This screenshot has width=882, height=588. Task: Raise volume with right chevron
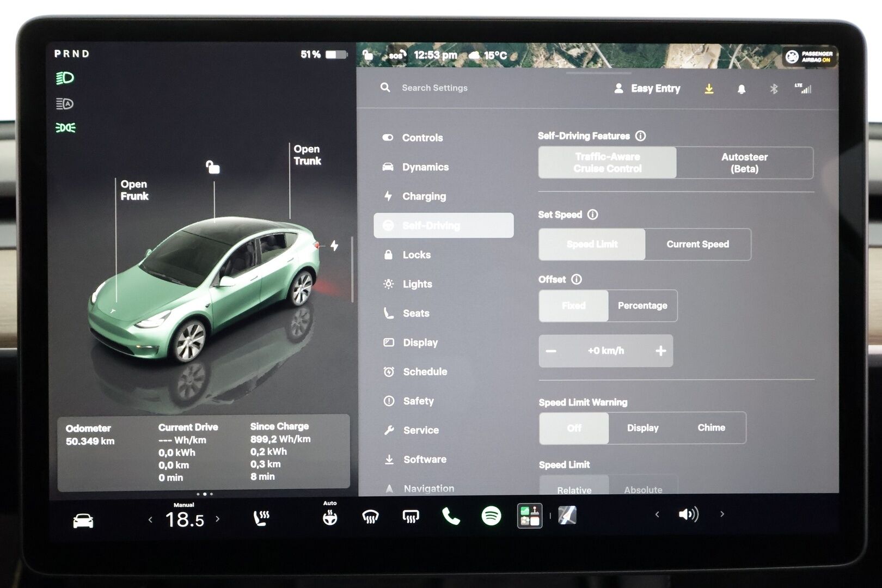[722, 513]
